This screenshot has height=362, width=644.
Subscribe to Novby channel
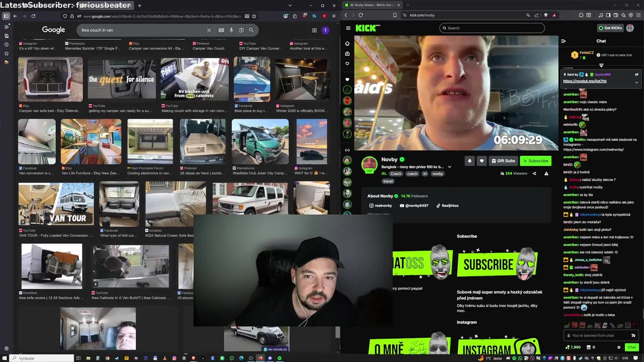pyautogui.click(x=535, y=161)
